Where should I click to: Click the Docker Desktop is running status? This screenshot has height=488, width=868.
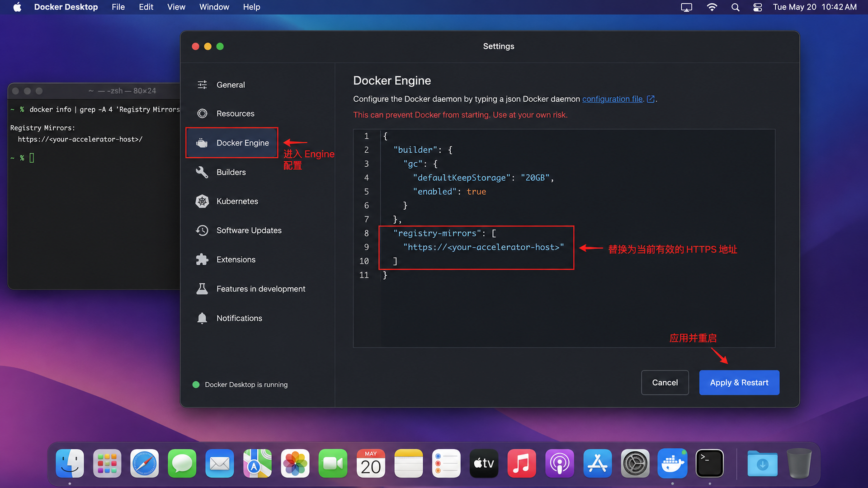point(246,385)
